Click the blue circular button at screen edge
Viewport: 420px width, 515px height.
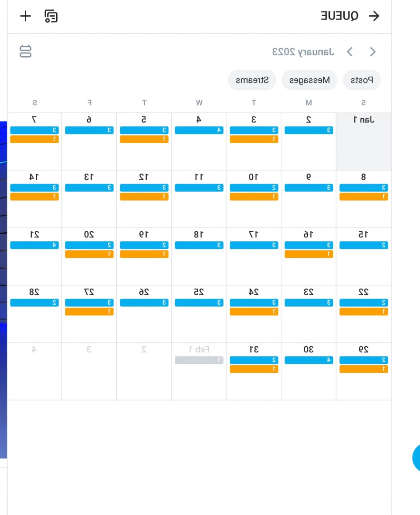(416, 457)
